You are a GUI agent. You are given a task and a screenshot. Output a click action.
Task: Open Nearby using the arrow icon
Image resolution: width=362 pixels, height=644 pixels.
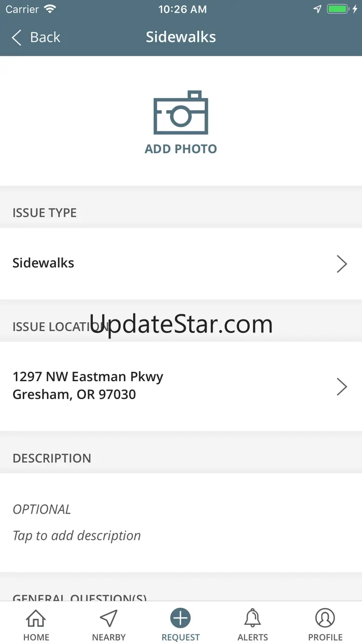pyautogui.click(x=109, y=618)
